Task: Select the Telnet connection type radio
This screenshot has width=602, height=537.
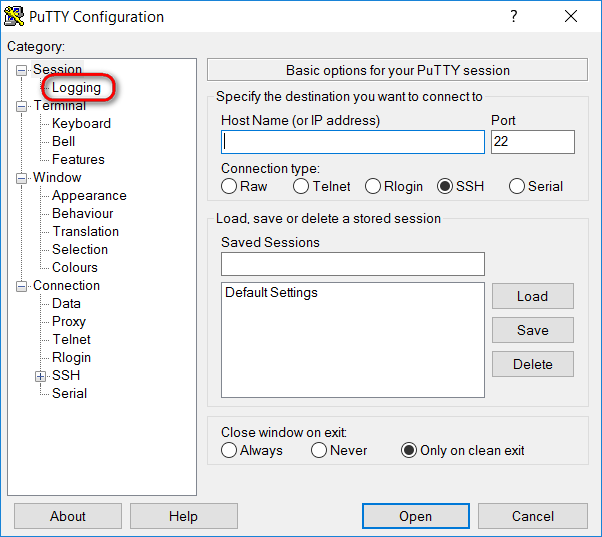Action: (x=301, y=187)
